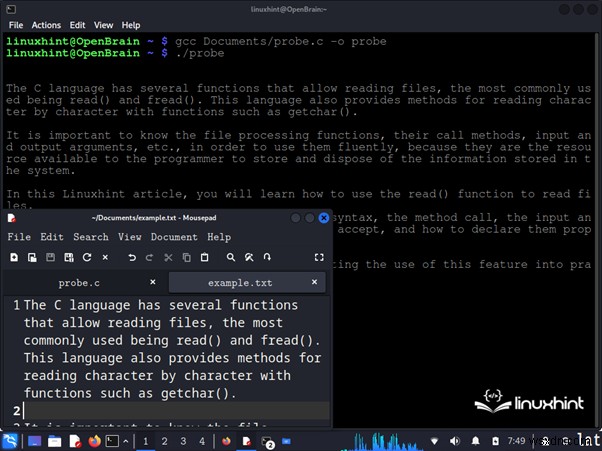Viewport: 602px width, 451px height.
Task: Open the Kali applications menu
Action: 10,441
